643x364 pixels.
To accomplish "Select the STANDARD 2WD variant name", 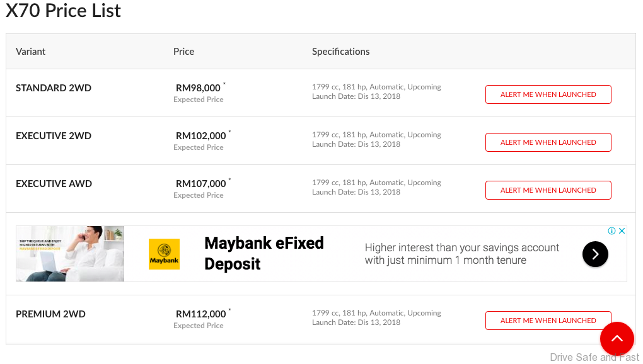I will click(x=54, y=88).
